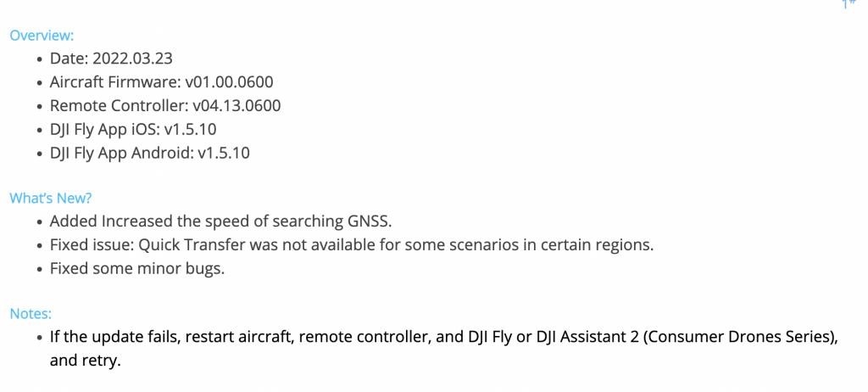This screenshot has width=868, height=392.
Task: Click the Quick Transfer fixed issue line
Action: coord(352,245)
